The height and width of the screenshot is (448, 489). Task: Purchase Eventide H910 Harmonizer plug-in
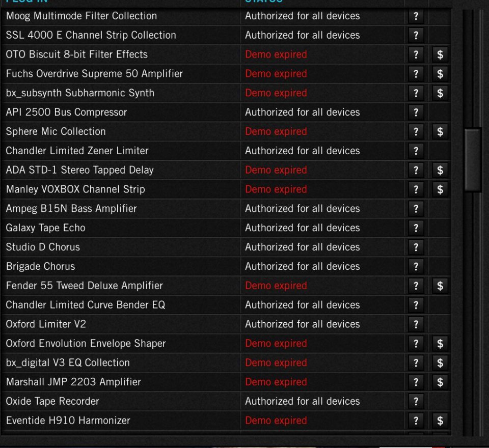click(440, 421)
